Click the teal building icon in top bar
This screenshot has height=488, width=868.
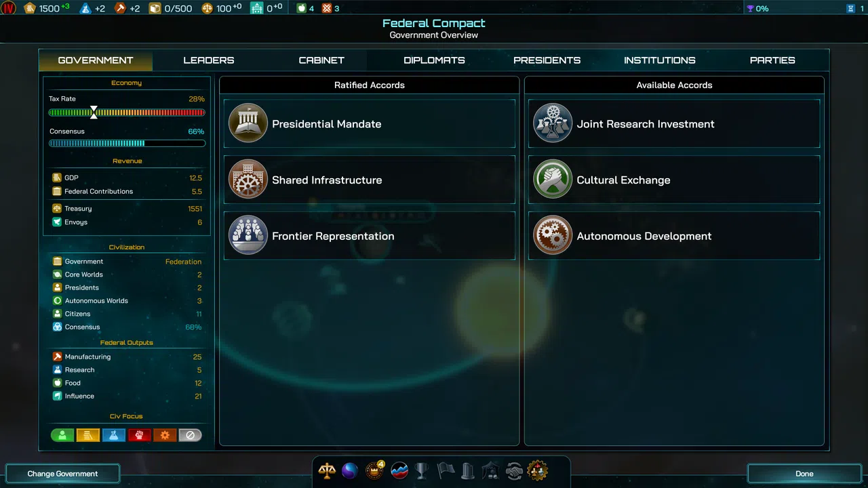click(257, 8)
